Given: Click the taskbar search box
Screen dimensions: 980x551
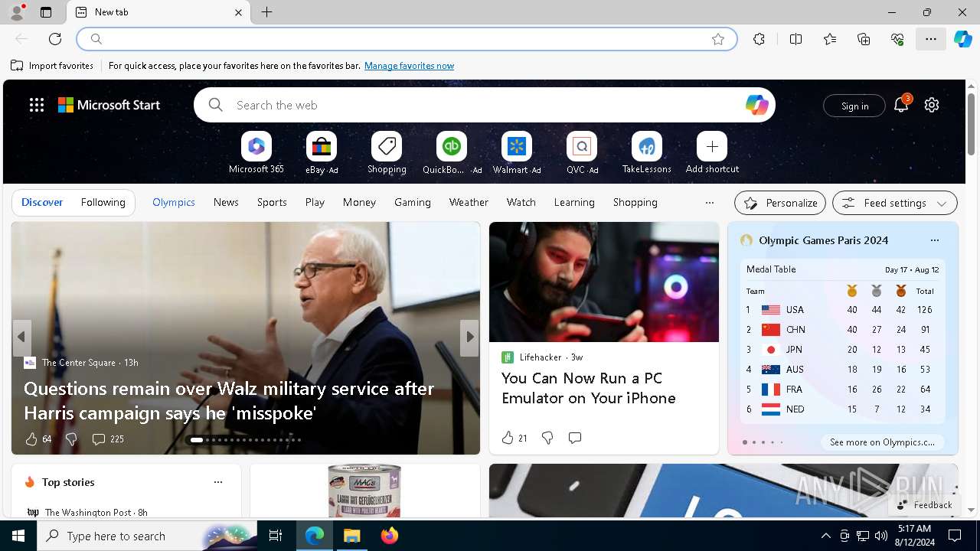Looking at the screenshot, I should [x=147, y=536].
